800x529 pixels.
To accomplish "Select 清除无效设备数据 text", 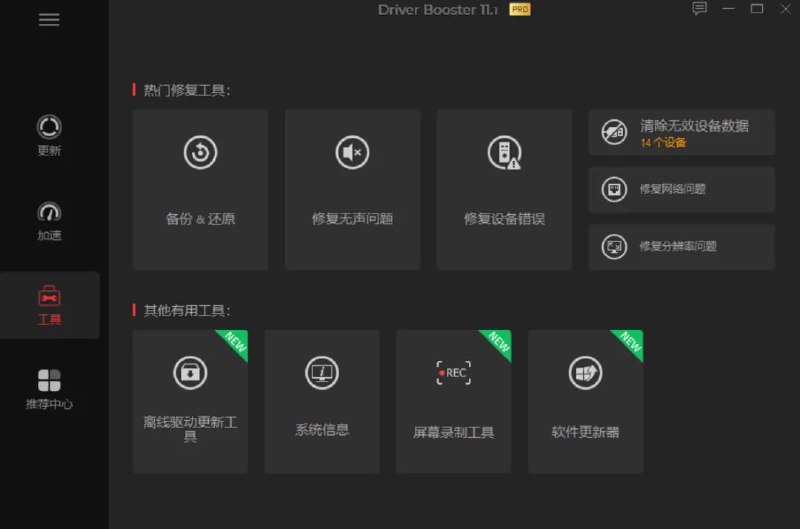I will (694, 126).
